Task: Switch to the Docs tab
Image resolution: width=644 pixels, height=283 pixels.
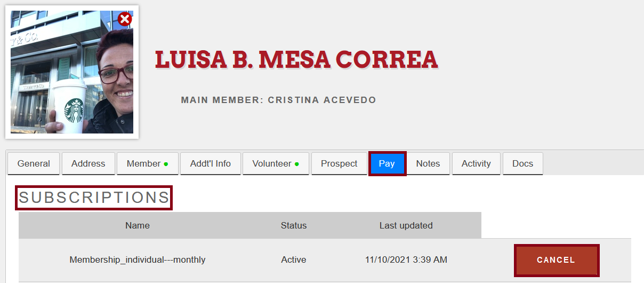Action: [522, 163]
